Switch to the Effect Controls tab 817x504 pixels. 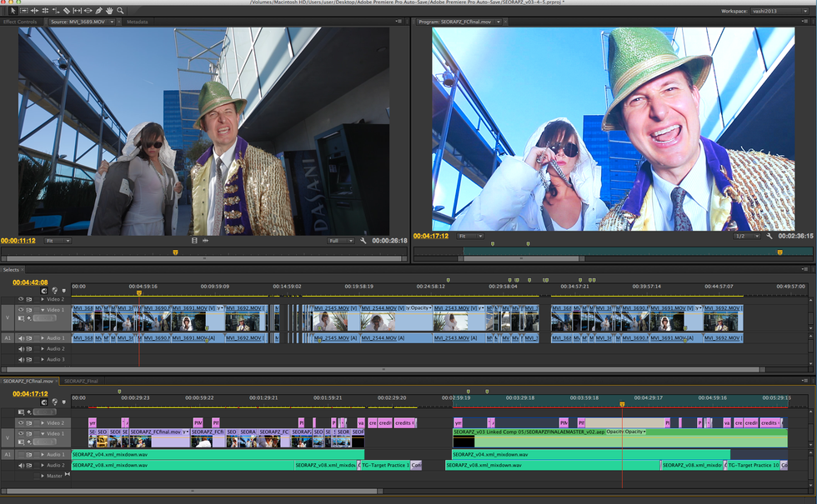tap(20, 22)
